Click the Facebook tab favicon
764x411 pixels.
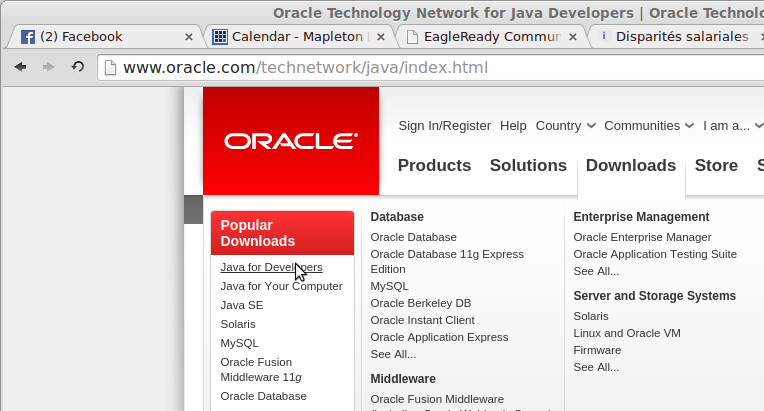point(28,37)
